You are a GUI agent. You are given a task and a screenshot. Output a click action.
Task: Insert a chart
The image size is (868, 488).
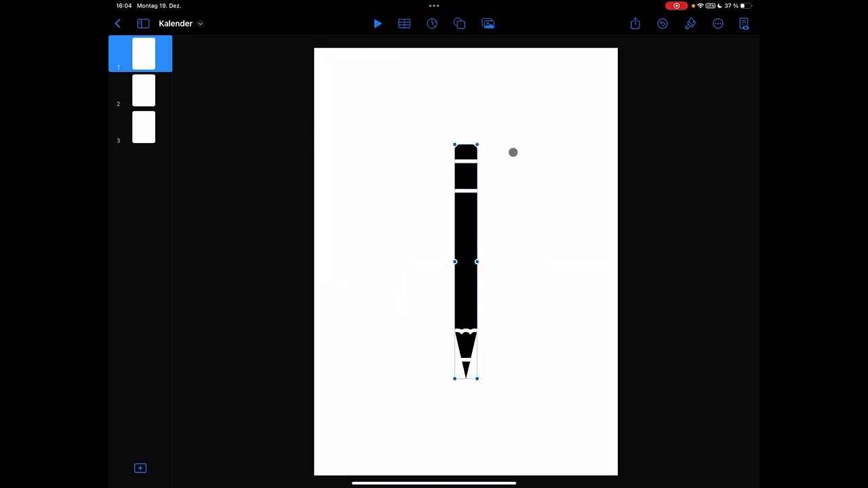[432, 24]
